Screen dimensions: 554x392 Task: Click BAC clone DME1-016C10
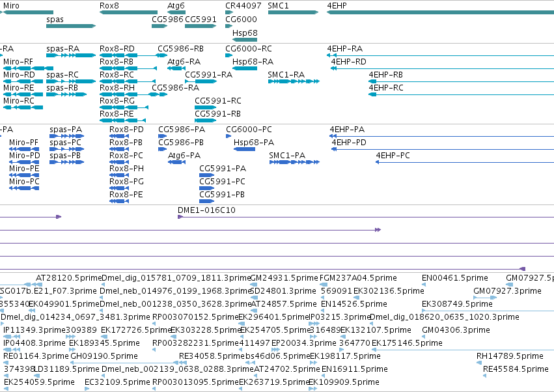tap(366, 217)
